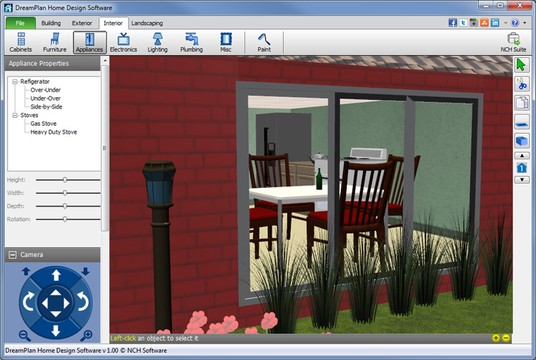Collapse the Stoves tree node
The image size is (536, 360).
pyautogui.click(x=15, y=116)
